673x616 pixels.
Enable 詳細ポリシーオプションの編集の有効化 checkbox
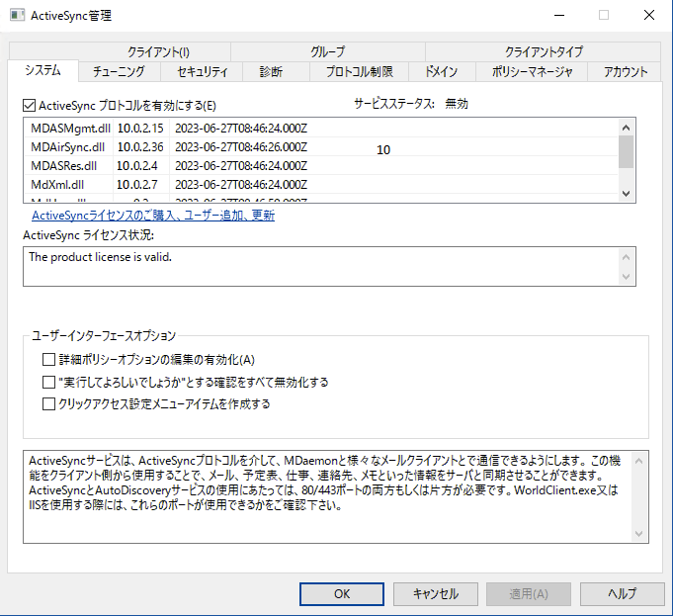coord(48,360)
